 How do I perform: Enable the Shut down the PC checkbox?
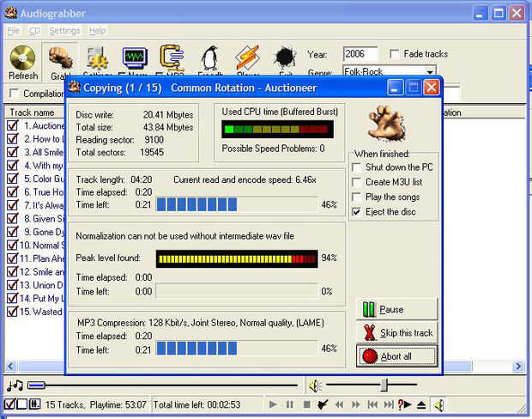(x=356, y=167)
